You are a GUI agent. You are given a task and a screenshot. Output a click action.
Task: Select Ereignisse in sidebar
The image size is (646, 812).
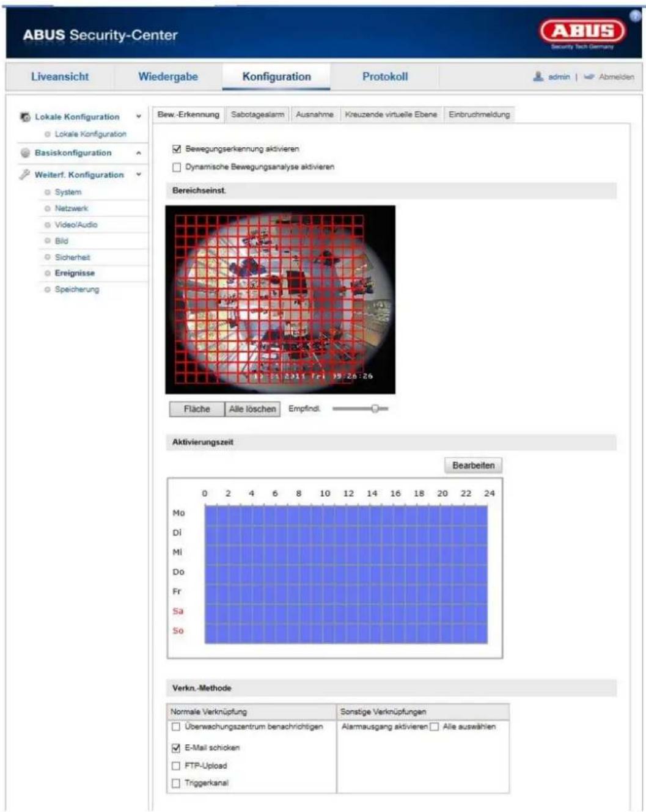click(x=75, y=274)
